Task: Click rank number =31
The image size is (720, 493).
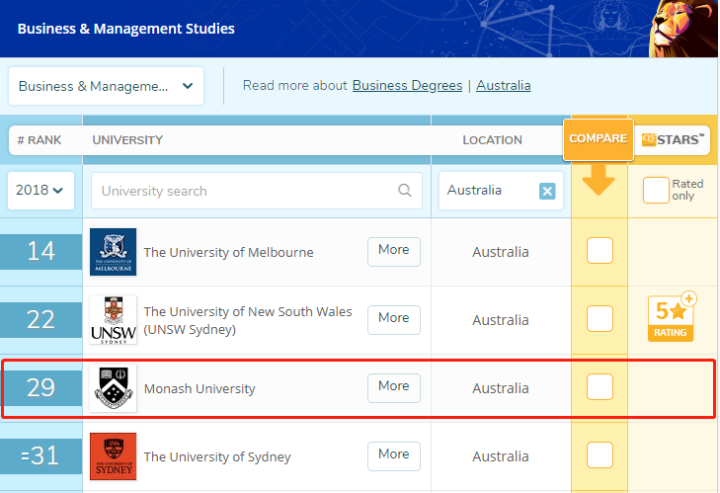Action: [41, 456]
